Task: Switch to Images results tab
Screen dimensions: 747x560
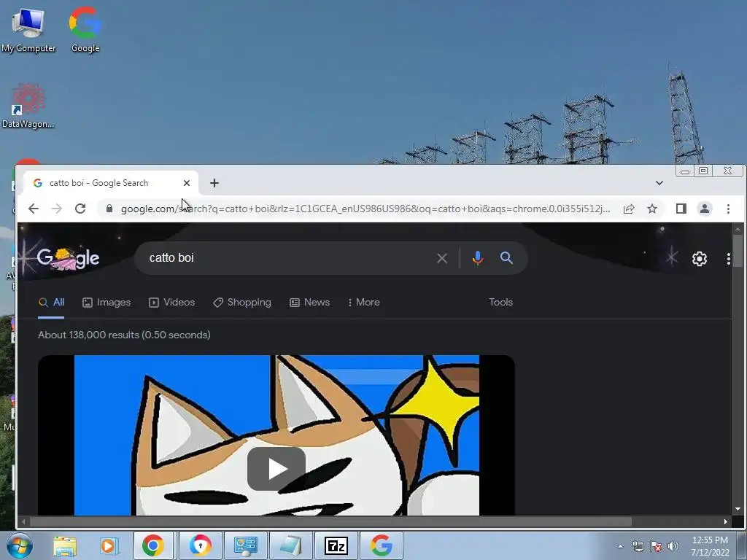Action: point(107,303)
